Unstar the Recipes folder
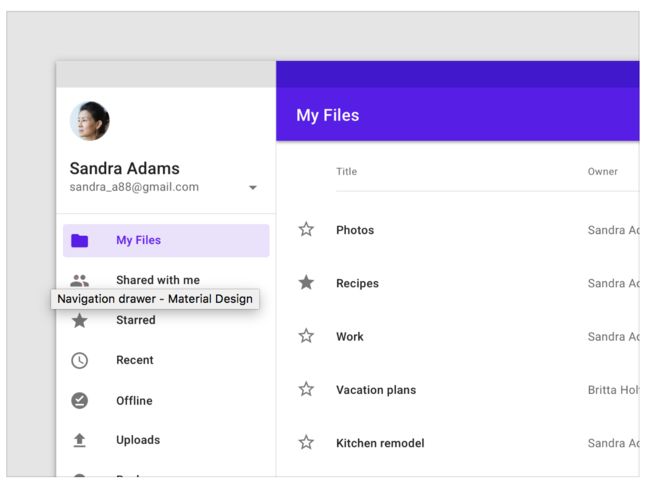 point(306,283)
